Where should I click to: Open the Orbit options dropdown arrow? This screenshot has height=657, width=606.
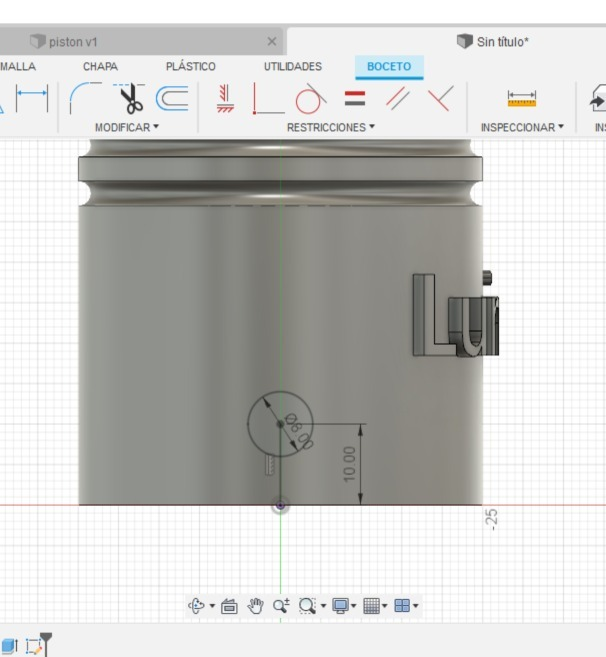[x=212, y=606]
